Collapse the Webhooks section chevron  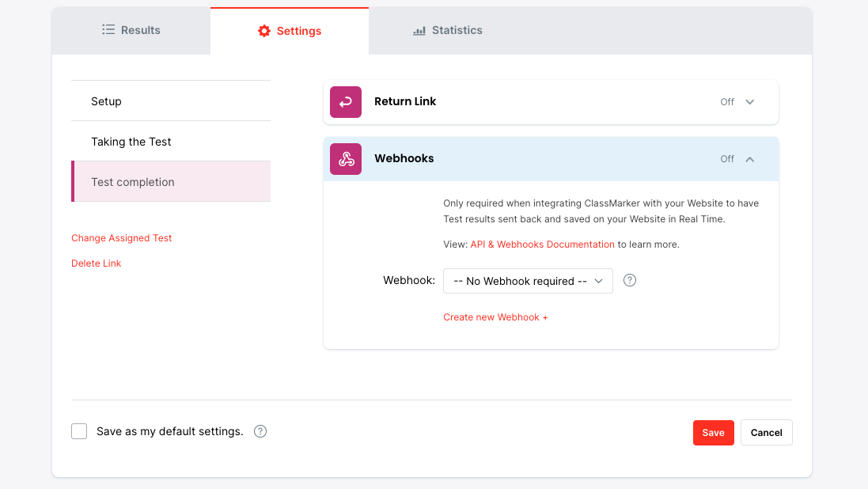pos(750,159)
